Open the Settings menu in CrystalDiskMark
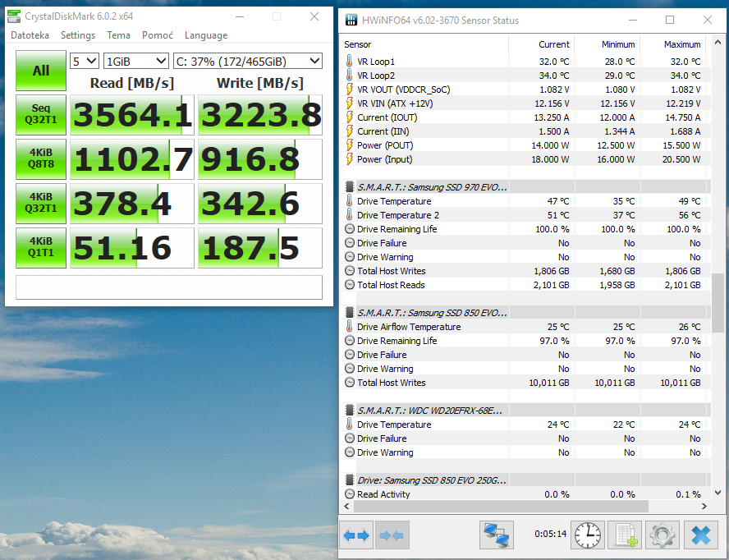This screenshot has width=729, height=560. coord(78,35)
